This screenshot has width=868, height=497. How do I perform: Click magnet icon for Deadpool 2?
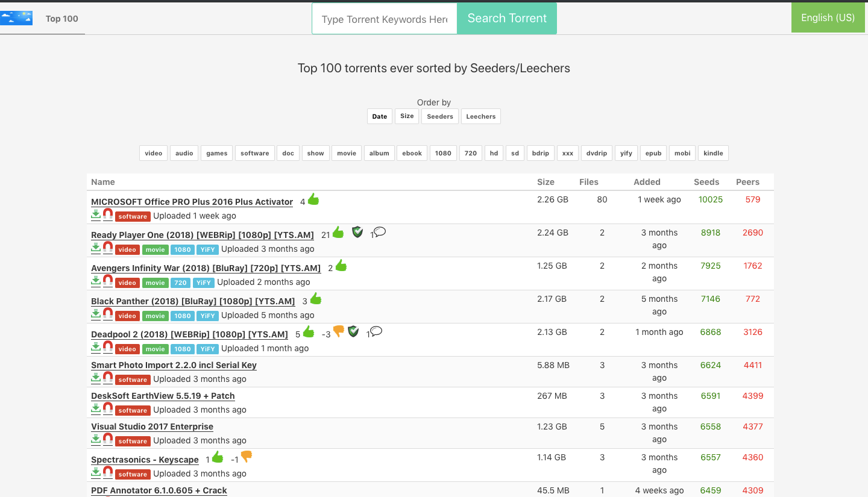tap(108, 347)
